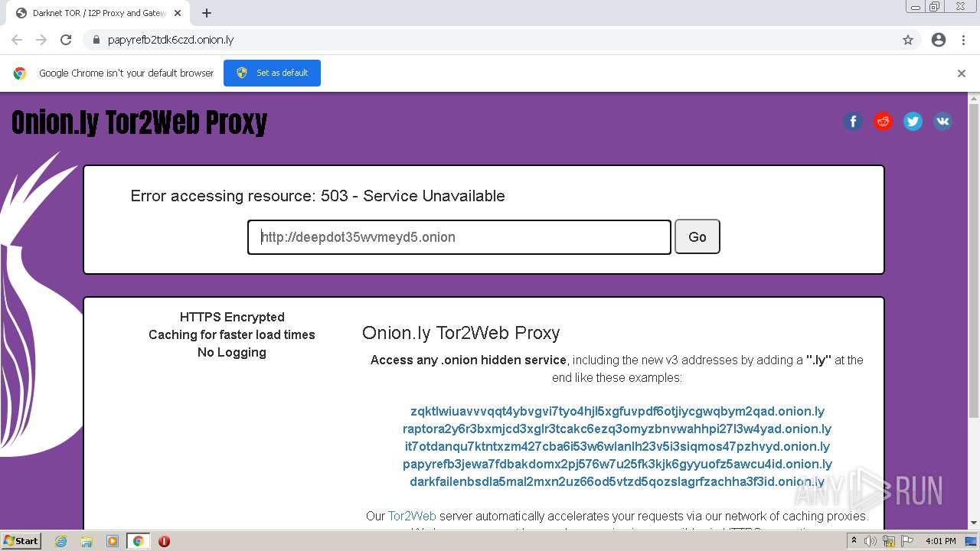Open the darkfailenbsdla5mal...onion.ly link

click(x=617, y=481)
